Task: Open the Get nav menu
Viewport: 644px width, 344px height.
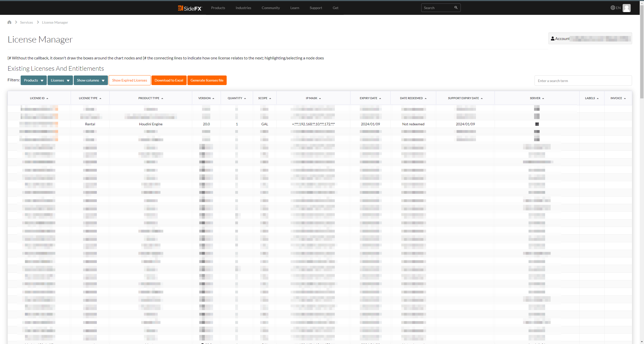Action: [335, 8]
